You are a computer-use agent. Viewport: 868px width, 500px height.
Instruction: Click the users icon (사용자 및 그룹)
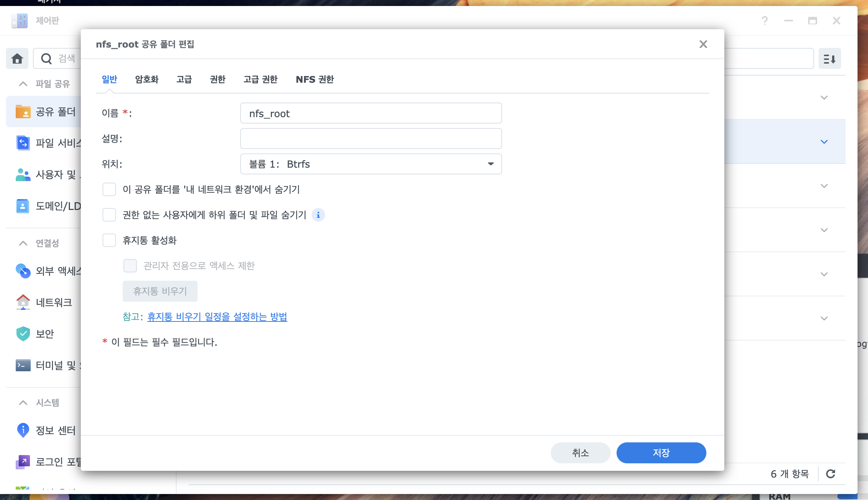click(23, 174)
